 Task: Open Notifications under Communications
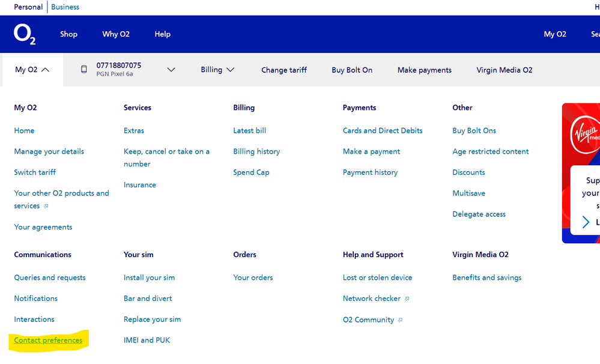[x=35, y=299]
